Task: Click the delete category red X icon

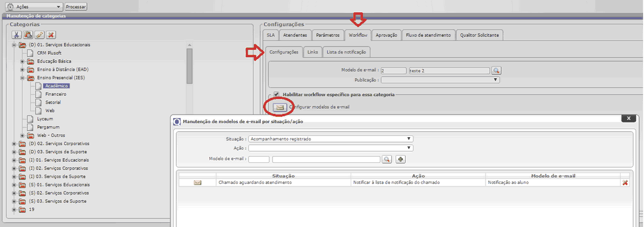Action: click(51, 35)
